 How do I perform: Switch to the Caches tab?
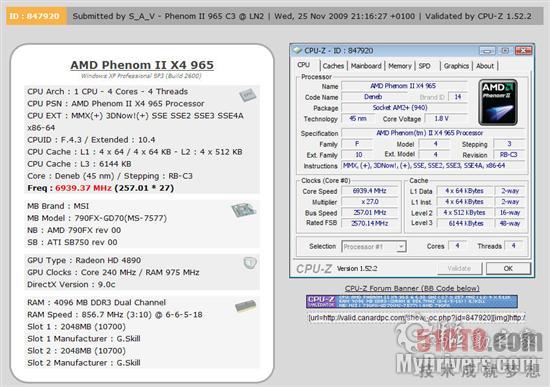click(333, 66)
